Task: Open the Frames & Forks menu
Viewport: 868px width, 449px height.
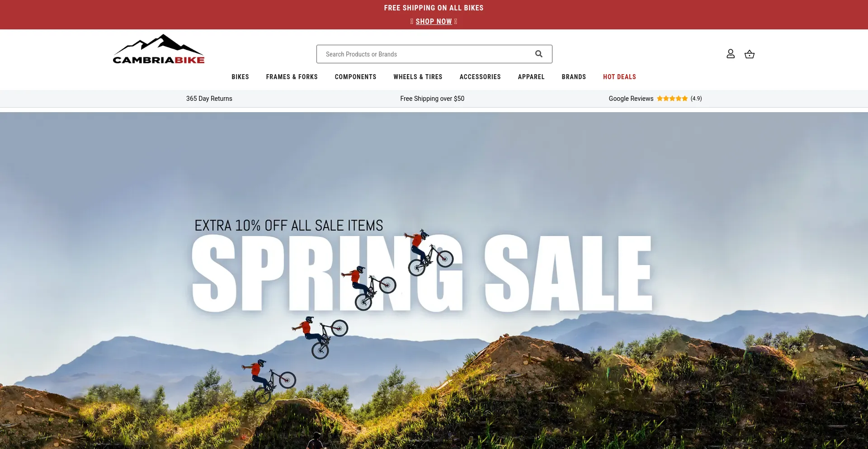Action: coord(292,77)
